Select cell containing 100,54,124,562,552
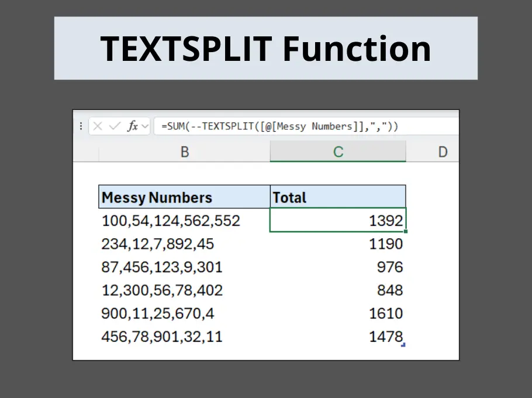532x398 pixels. (184, 221)
